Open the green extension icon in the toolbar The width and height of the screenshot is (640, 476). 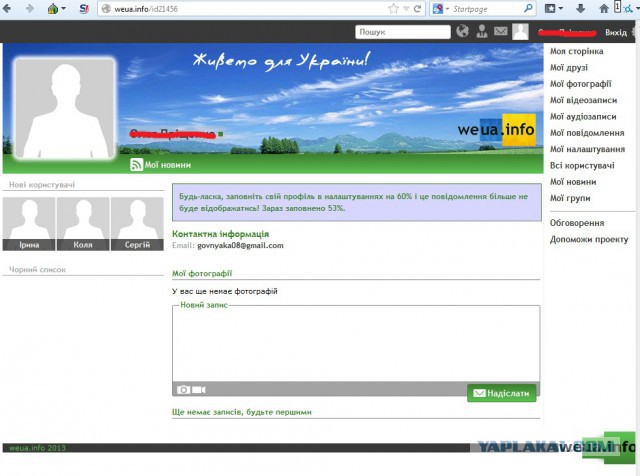click(x=53, y=9)
